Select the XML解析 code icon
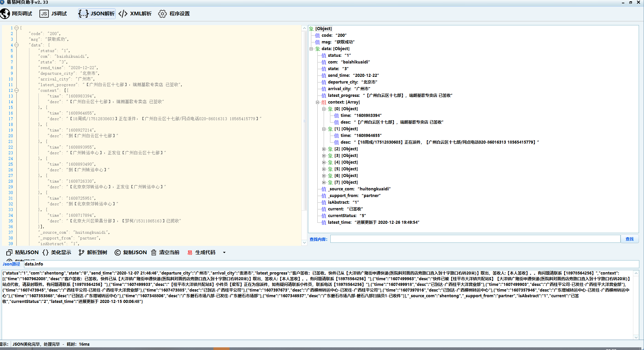The width and height of the screenshot is (644, 350). [123, 14]
